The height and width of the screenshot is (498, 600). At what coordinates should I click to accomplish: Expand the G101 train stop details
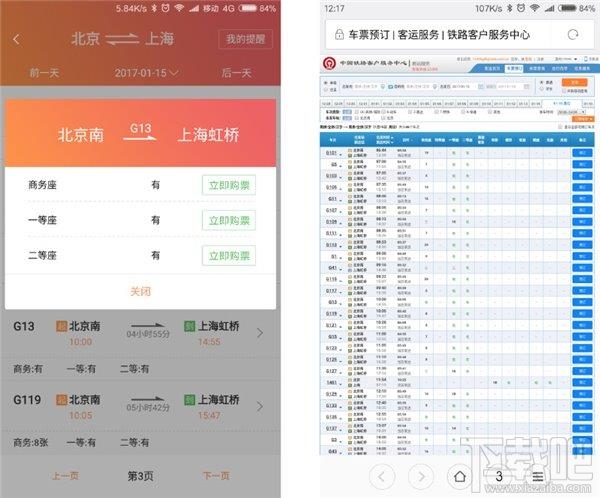pyautogui.click(x=341, y=155)
